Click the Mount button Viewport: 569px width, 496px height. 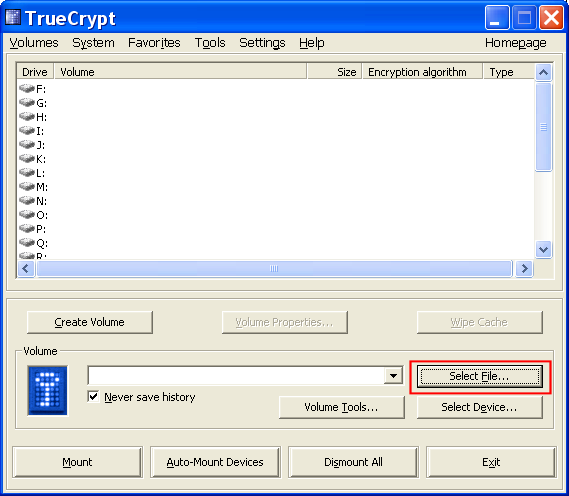(77, 462)
